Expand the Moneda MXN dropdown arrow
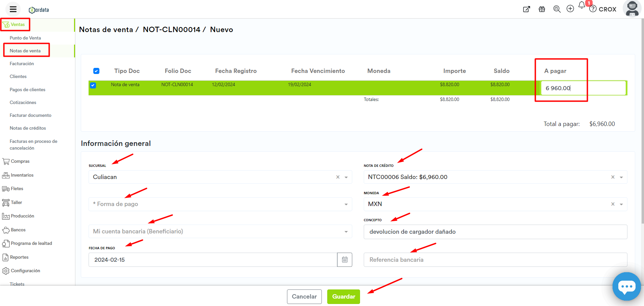The image size is (644, 306). [x=621, y=204]
